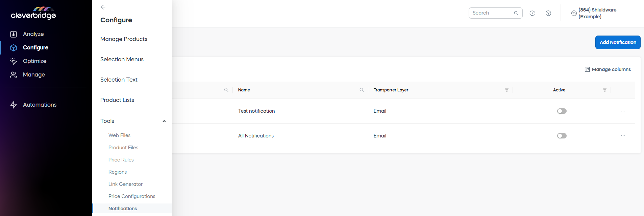Open the Optimize menu
644x216 pixels.
point(34,61)
